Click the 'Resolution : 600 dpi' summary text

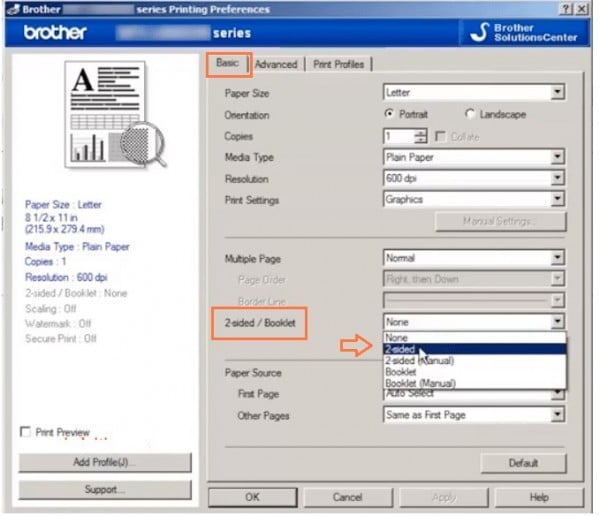[66, 277]
